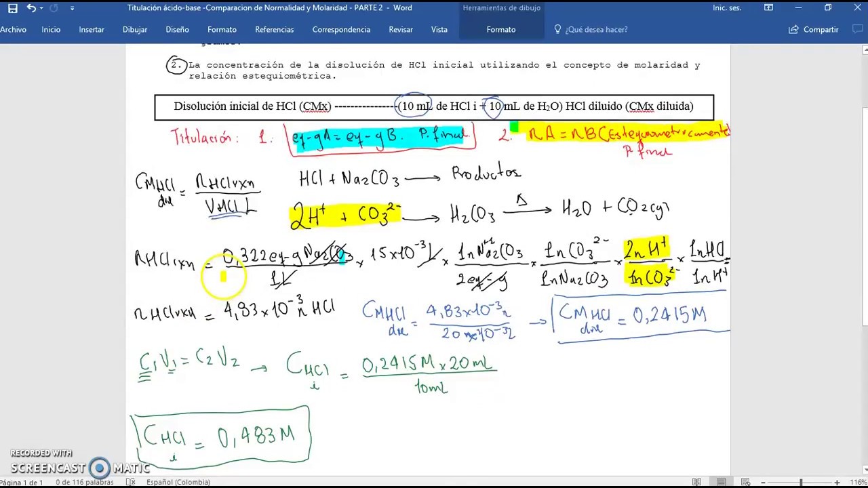Open the Insertar ribbon tab
The image size is (868, 488).
pyautogui.click(x=92, y=30)
